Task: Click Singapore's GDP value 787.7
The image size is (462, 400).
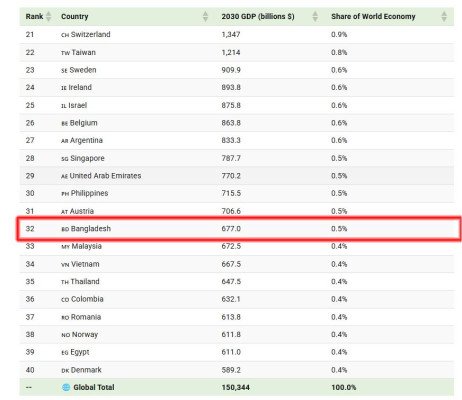Action: (231, 158)
